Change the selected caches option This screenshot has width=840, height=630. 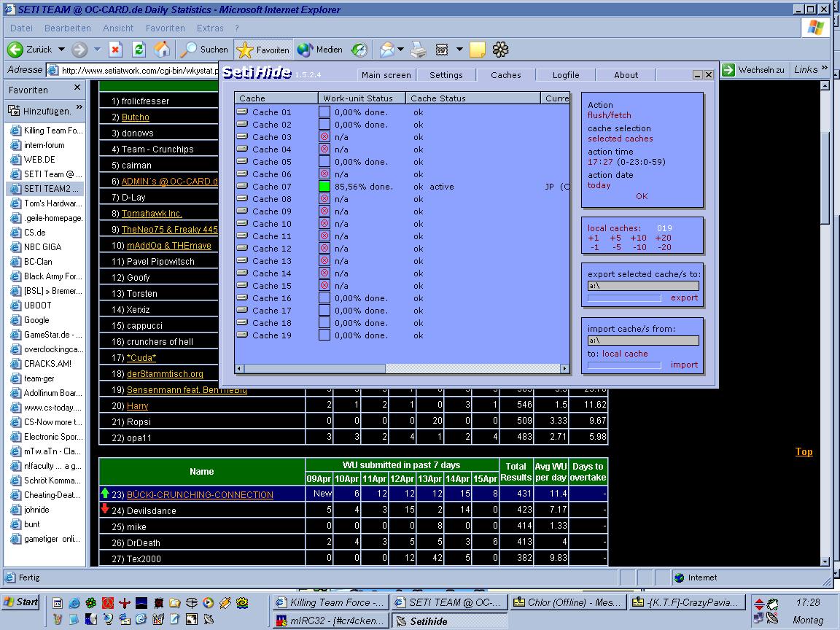(x=620, y=139)
